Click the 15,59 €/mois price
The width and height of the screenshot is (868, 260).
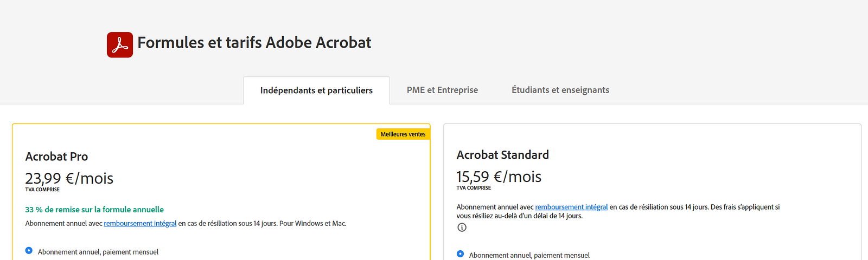click(499, 177)
